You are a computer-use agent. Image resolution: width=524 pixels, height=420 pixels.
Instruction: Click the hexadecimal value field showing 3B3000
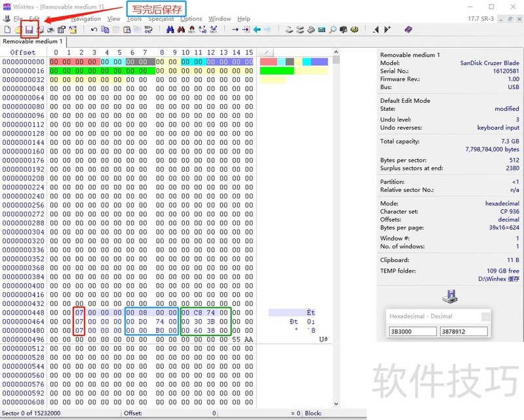(413, 332)
